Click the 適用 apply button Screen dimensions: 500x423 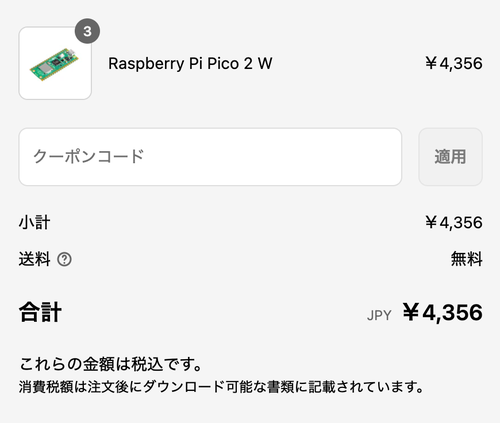click(x=450, y=157)
